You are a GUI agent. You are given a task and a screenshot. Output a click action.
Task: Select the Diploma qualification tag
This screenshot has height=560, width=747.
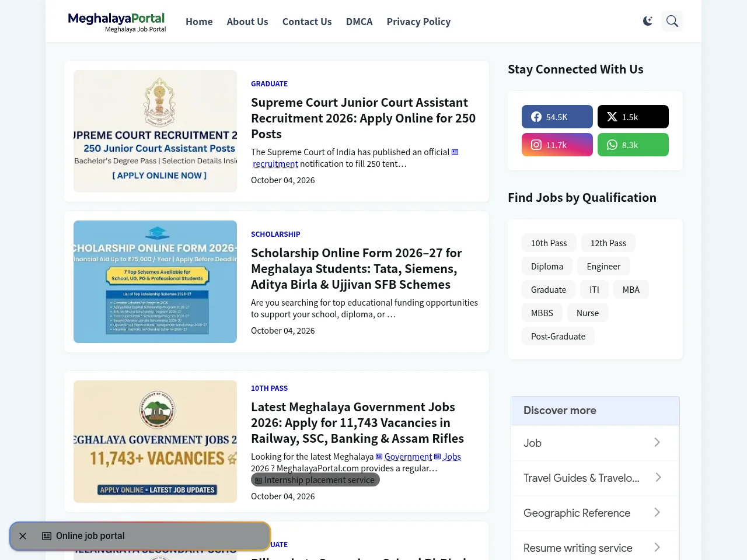[547, 267]
